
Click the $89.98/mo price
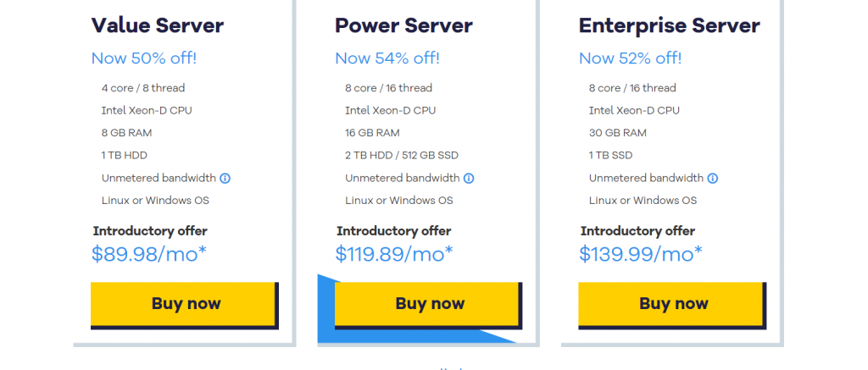click(149, 254)
